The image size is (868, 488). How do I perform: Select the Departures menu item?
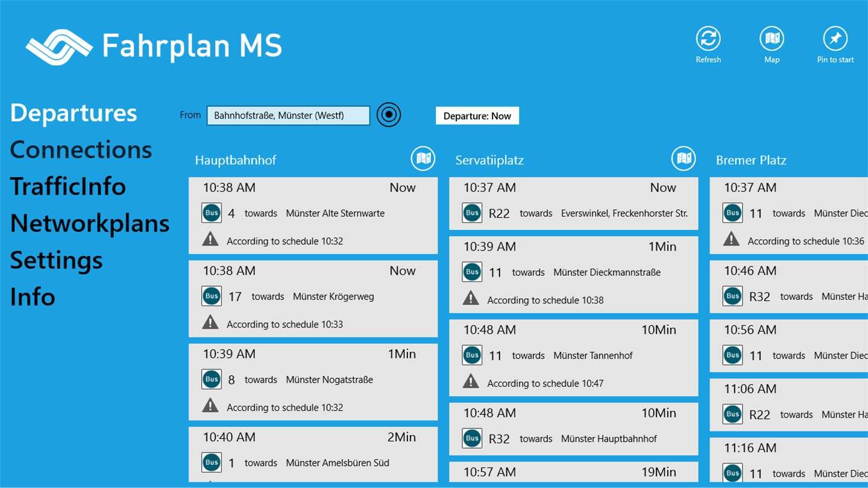[74, 113]
